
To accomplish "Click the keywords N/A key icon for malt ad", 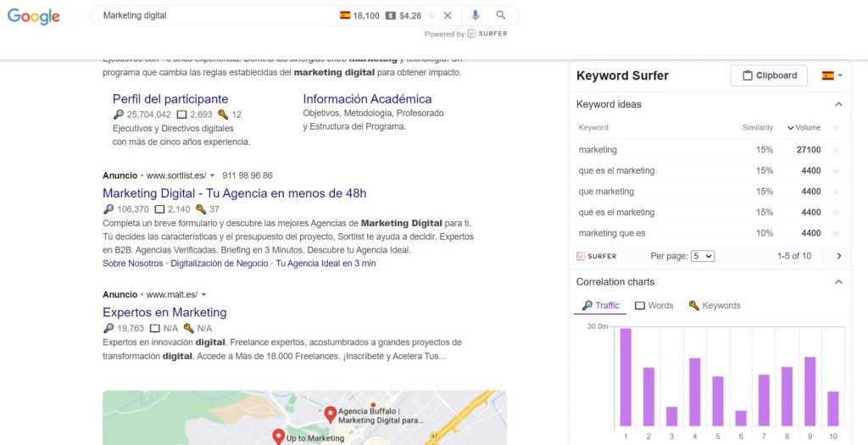I will (189, 328).
